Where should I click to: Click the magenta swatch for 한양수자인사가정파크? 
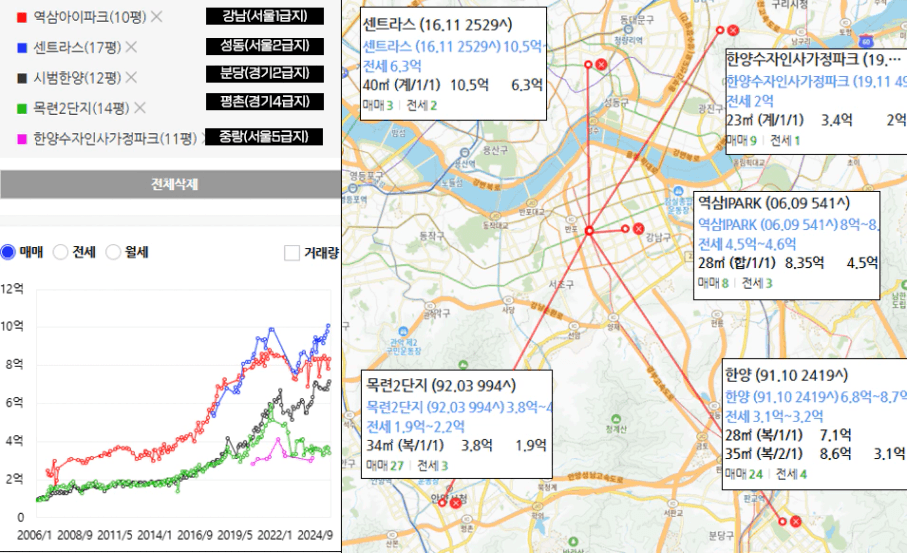[22, 139]
